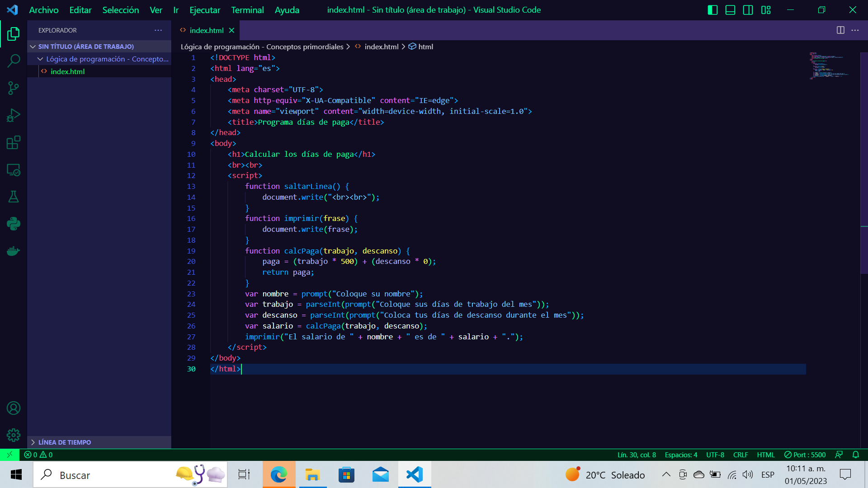Open the Selección menu
The height and width of the screenshot is (488, 868).
[x=121, y=10]
